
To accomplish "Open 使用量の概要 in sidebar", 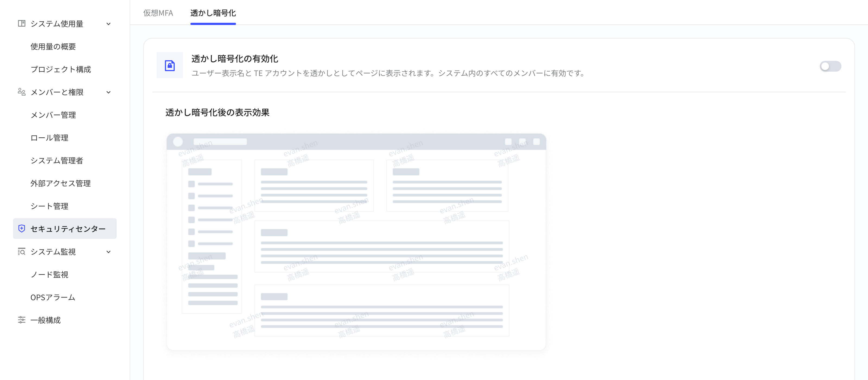I will pos(53,46).
